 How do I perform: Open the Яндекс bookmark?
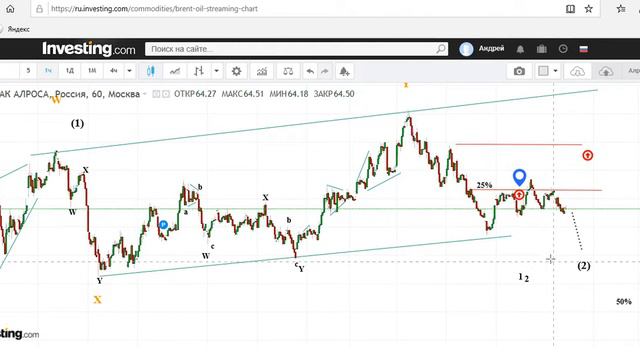click(18, 29)
